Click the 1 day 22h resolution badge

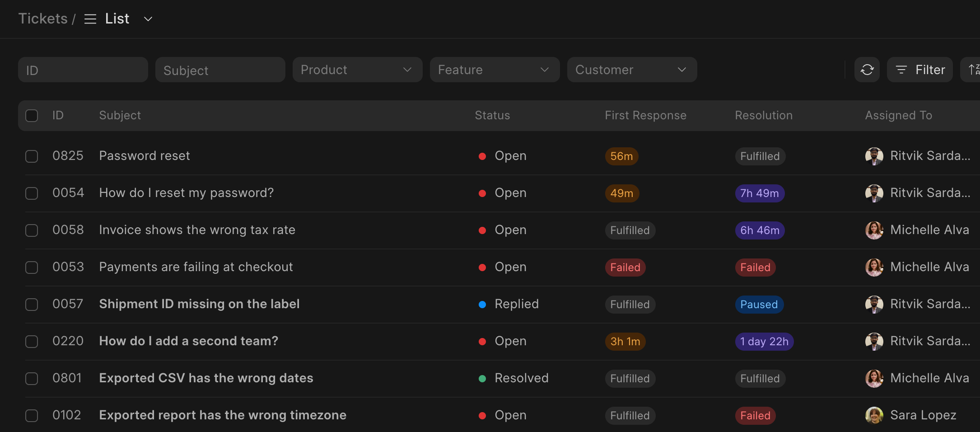point(764,342)
